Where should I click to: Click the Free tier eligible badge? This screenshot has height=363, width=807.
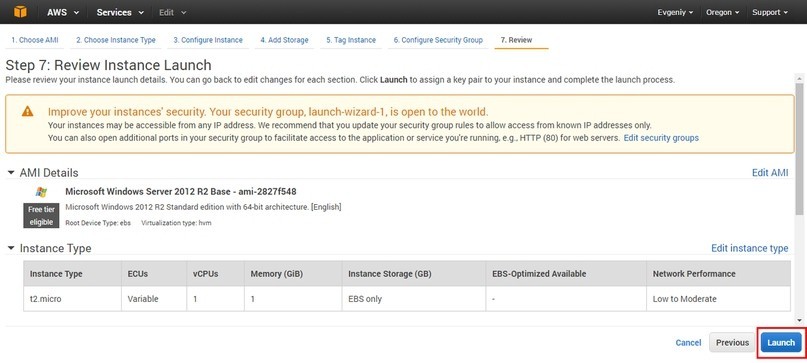(41, 216)
